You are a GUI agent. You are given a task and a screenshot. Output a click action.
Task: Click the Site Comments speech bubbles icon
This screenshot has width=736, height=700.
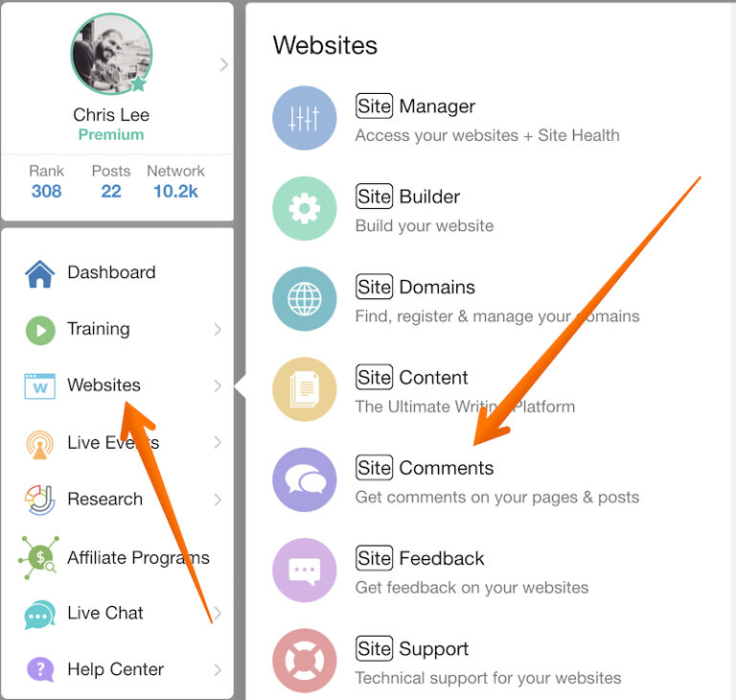(x=304, y=479)
